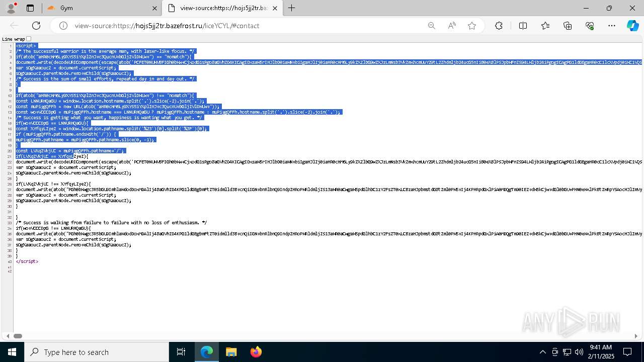Open network settings tray icon
Viewport: 644px width, 362px height.
click(567, 352)
